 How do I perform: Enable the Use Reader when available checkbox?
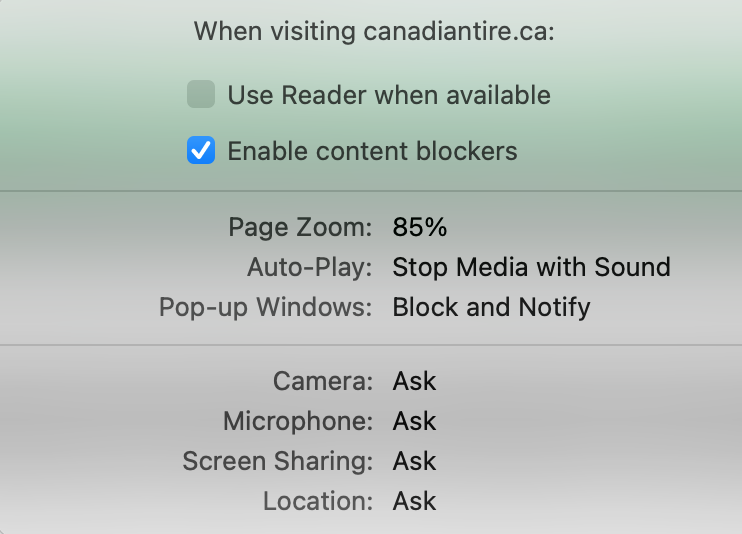tap(201, 96)
